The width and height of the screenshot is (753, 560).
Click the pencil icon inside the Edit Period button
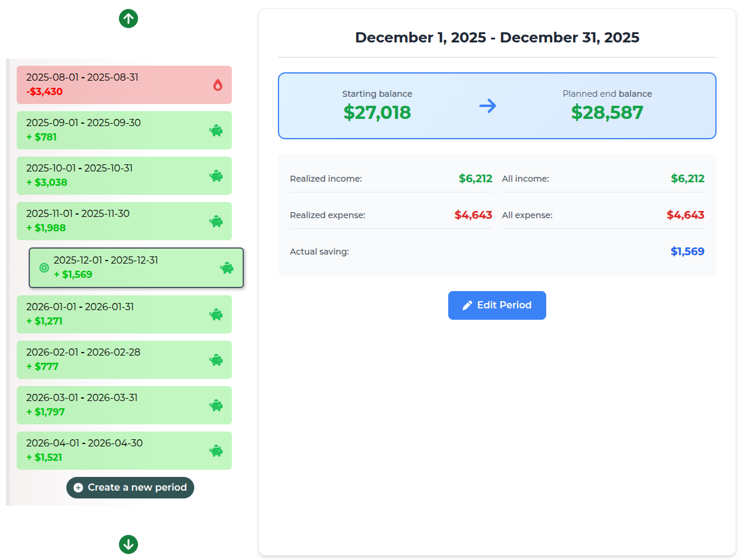coord(468,305)
